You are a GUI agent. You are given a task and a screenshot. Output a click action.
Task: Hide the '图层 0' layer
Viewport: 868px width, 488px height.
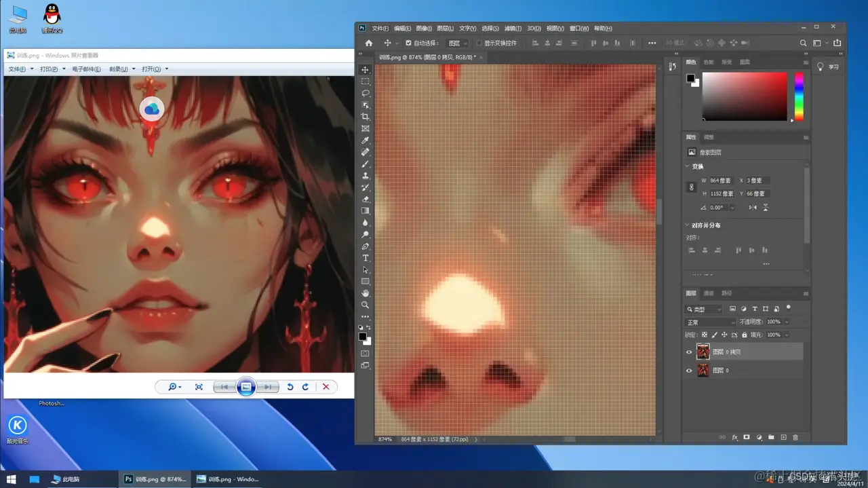coord(689,371)
